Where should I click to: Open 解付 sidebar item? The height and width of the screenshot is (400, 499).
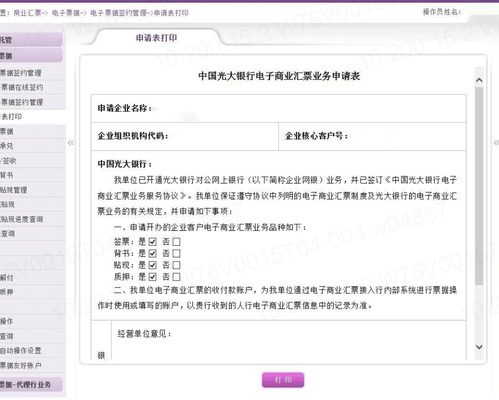pos(33,277)
